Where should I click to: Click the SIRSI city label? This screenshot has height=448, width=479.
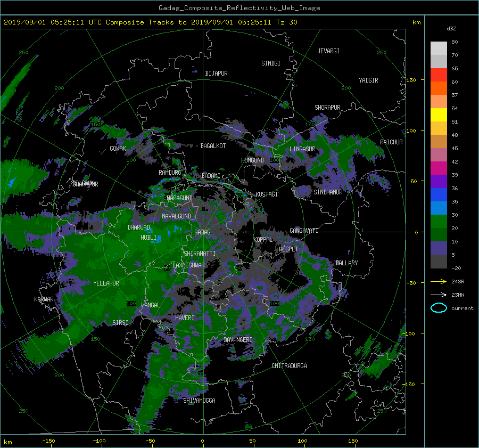tap(120, 323)
